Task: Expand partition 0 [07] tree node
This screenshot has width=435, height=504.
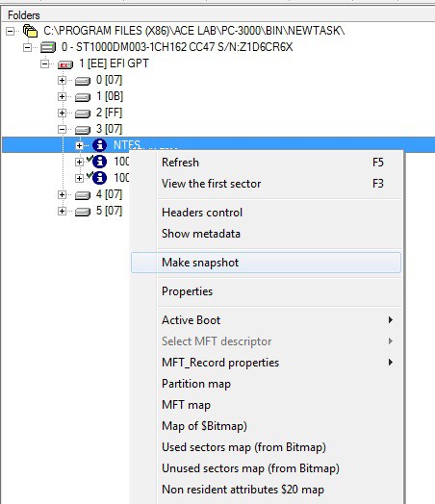Action: pos(62,80)
